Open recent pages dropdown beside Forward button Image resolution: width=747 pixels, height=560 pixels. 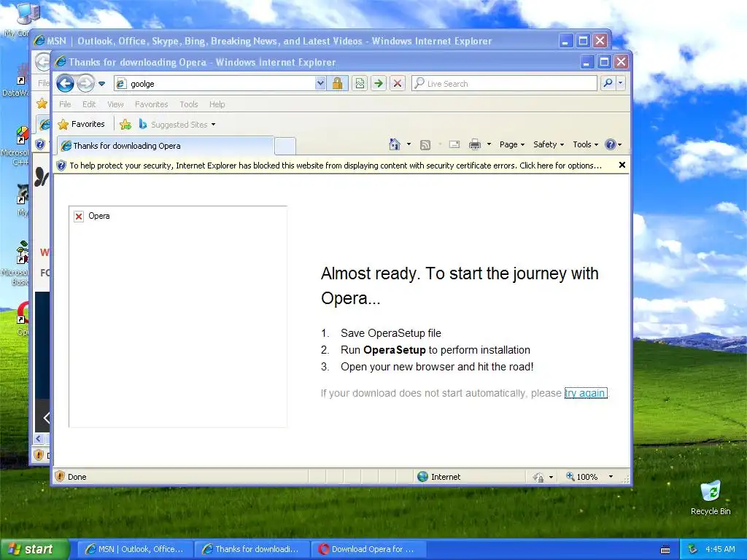[101, 84]
